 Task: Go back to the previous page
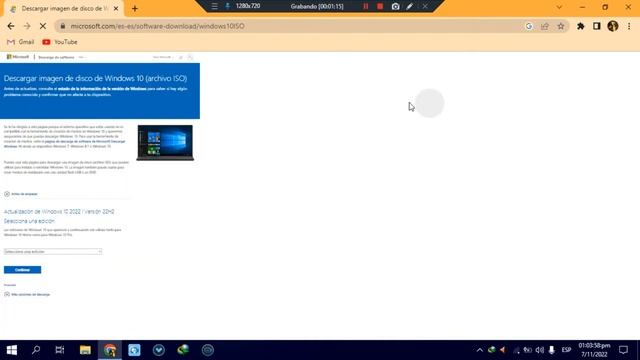coord(11,26)
